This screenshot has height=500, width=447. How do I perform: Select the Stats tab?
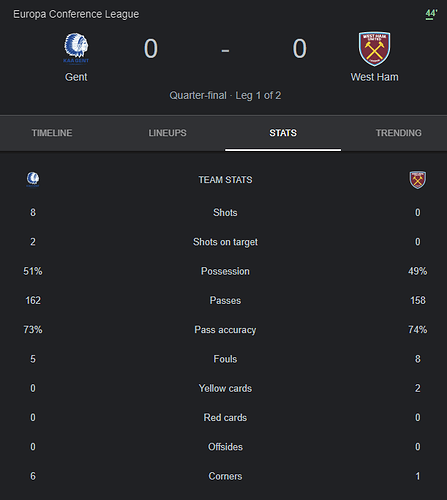point(283,133)
